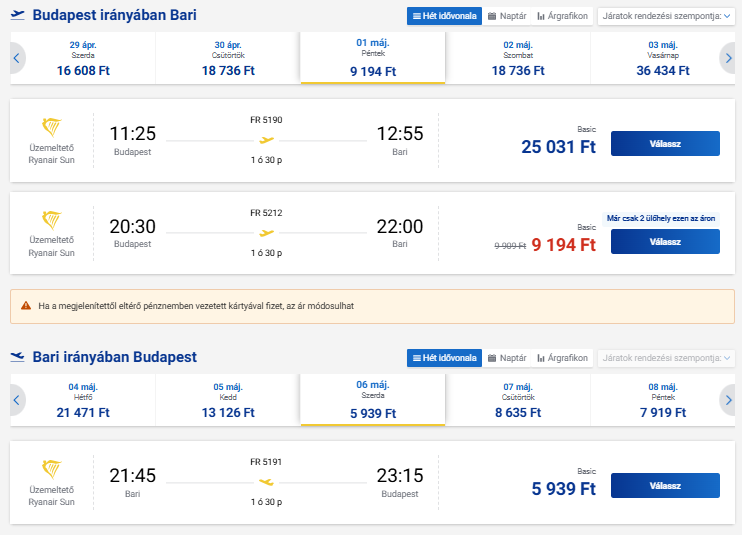Click next dates arrow for Budapest–Bari flights
Screen dimensions: 742x535
[727, 58]
